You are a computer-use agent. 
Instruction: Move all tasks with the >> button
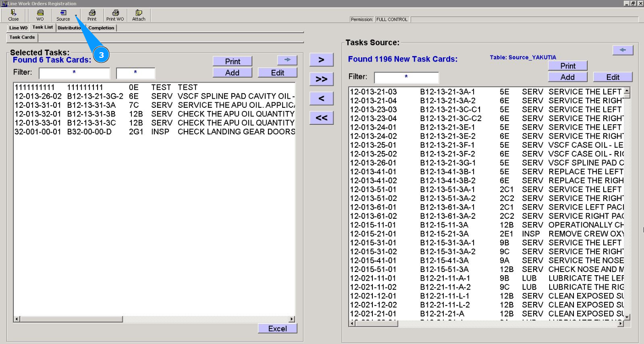pos(322,79)
